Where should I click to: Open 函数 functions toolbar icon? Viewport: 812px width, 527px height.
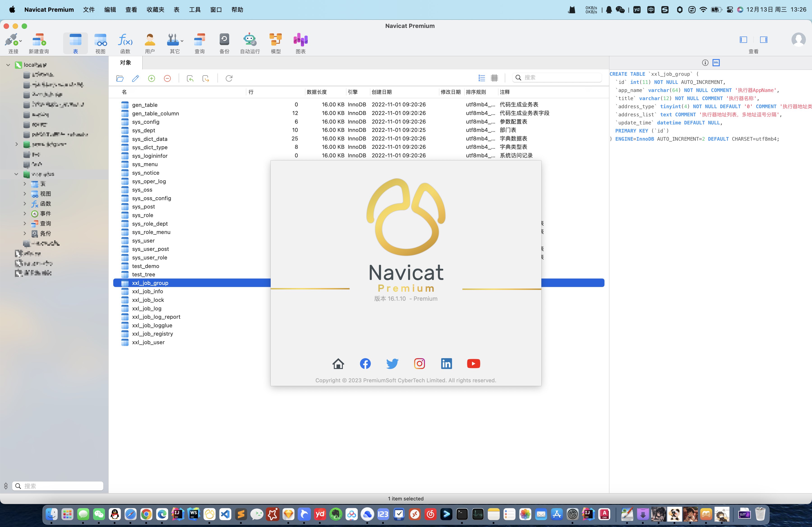pos(125,40)
